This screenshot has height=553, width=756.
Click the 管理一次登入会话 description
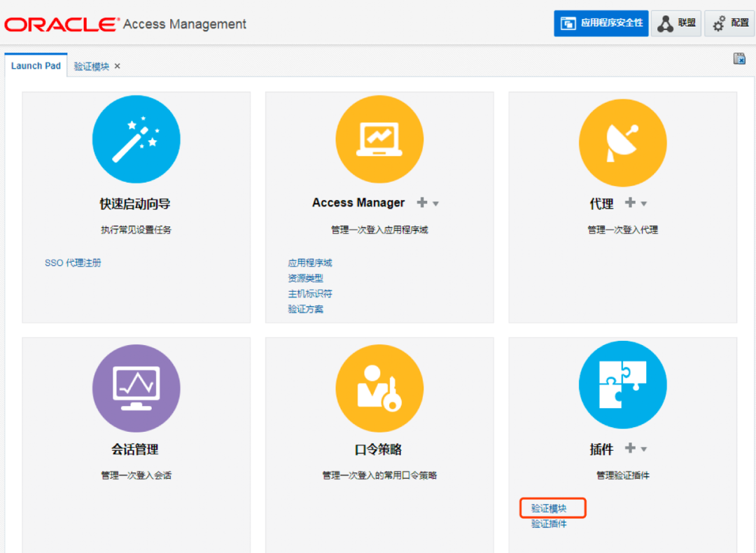136,475
